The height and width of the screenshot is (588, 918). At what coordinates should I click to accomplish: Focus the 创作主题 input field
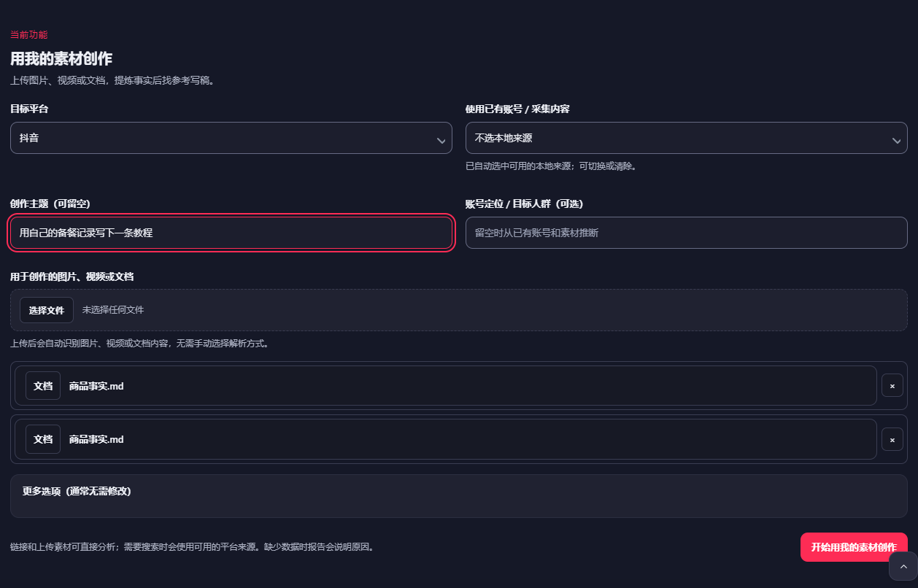tap(231, 233)
